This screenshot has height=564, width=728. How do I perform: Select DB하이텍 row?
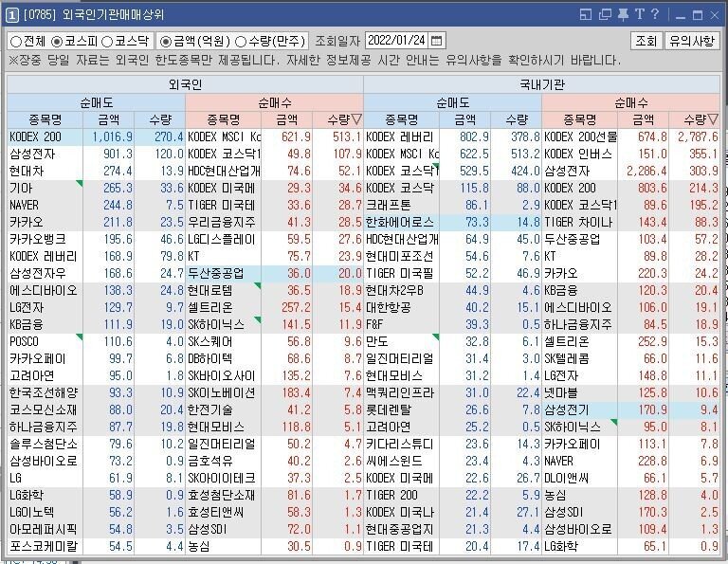tap(274, 359)
